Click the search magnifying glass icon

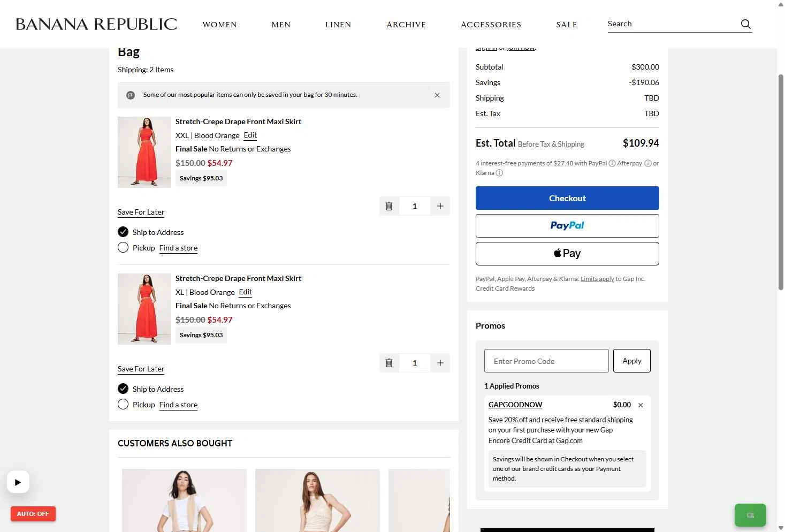point(745,24)
